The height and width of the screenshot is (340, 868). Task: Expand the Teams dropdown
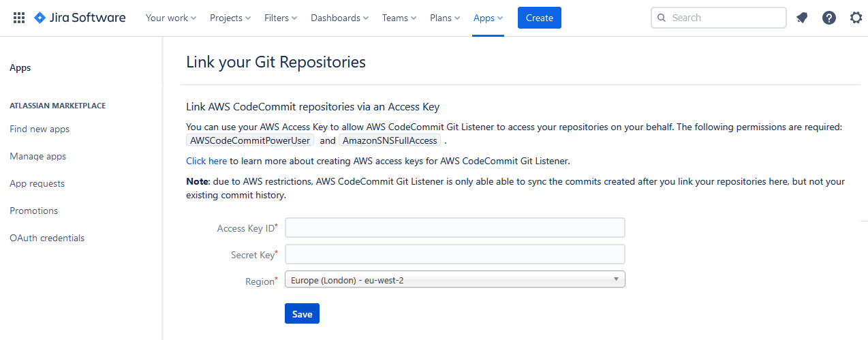pos(399,18)
